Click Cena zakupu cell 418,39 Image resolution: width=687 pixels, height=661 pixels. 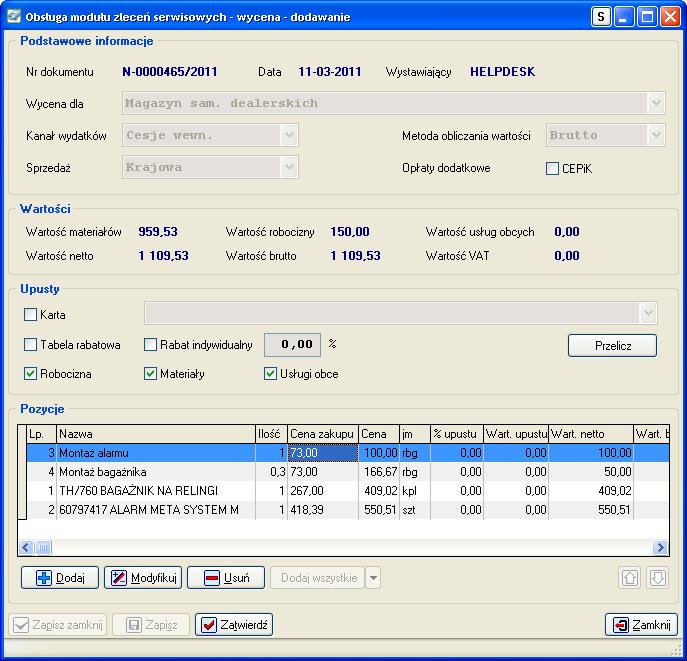click(323, 510)
